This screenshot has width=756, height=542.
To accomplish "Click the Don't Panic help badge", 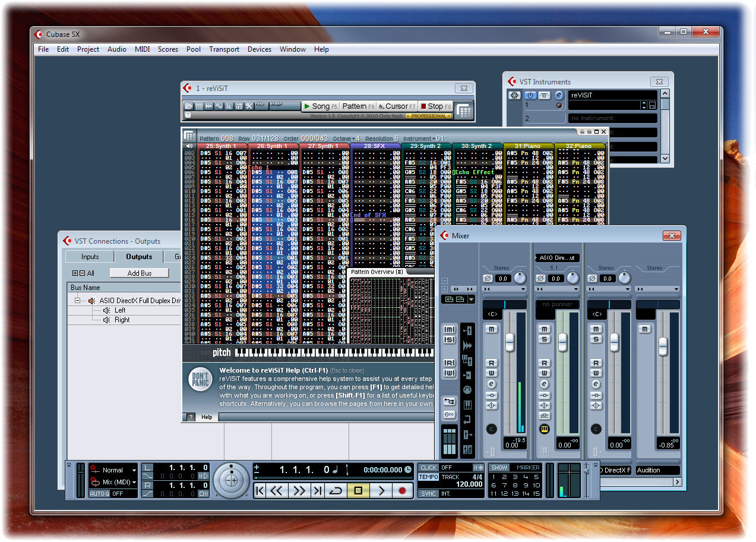I will click(200, 380).
